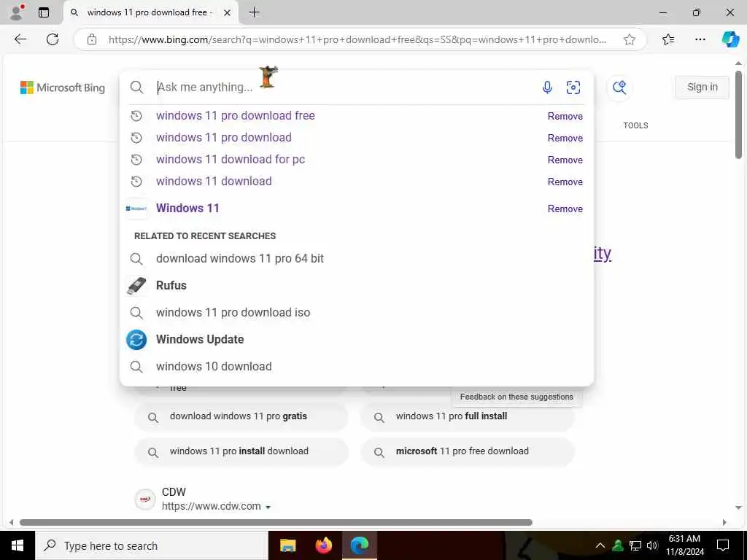The height and width of the screenshot is (560, 747).
Task: Open the tab actions menu icon
Action: tap(44, 12)
